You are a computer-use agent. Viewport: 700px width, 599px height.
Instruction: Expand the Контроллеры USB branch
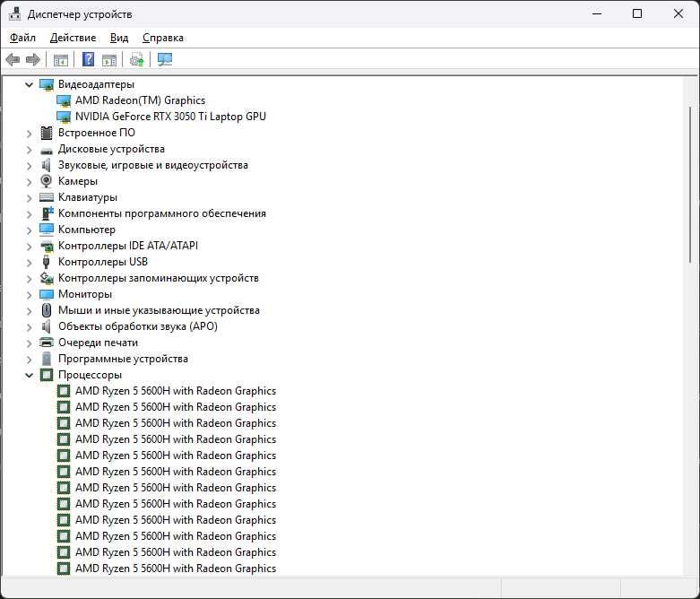tap(29, 262)
